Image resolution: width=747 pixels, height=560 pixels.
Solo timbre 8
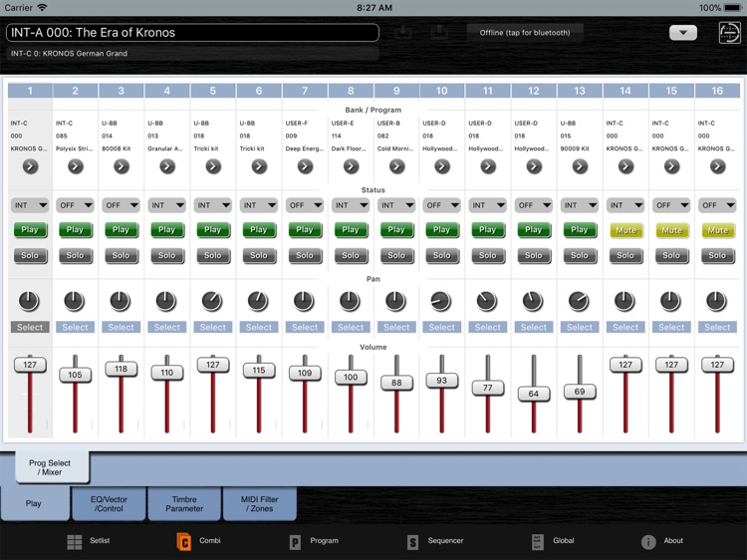tap(351, 255)
